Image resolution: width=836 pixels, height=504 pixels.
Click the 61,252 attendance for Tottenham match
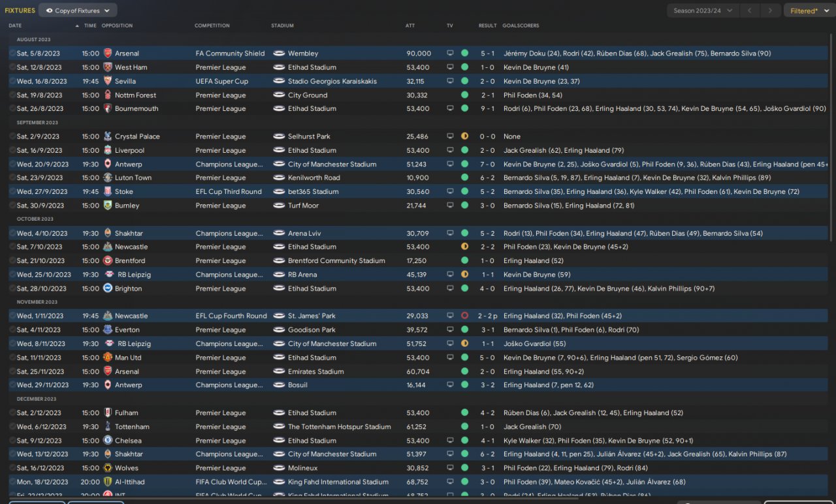[417, 426]
